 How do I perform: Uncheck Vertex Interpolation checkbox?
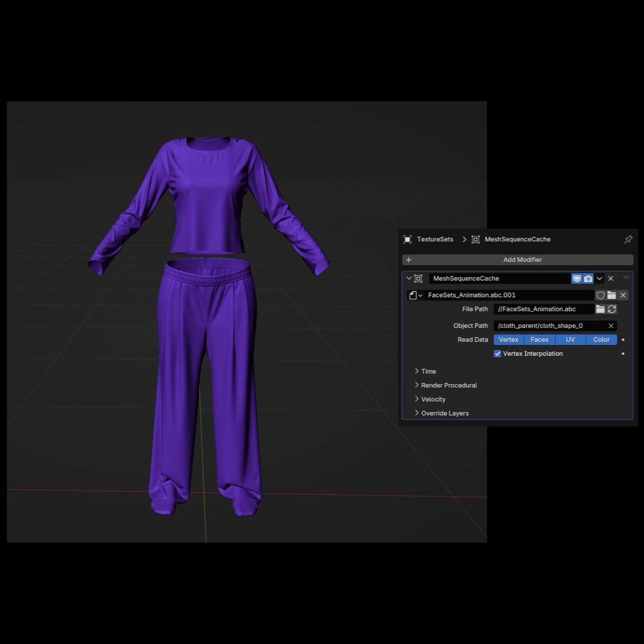(x=497, y=354)
